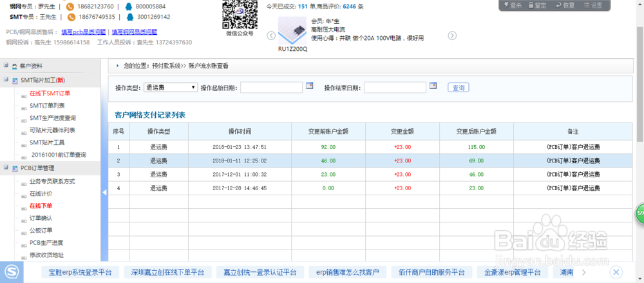Open 在线下单 in the sidebar
The width and height of the screenshot is (644, 283).
click(x=41, y=206)
